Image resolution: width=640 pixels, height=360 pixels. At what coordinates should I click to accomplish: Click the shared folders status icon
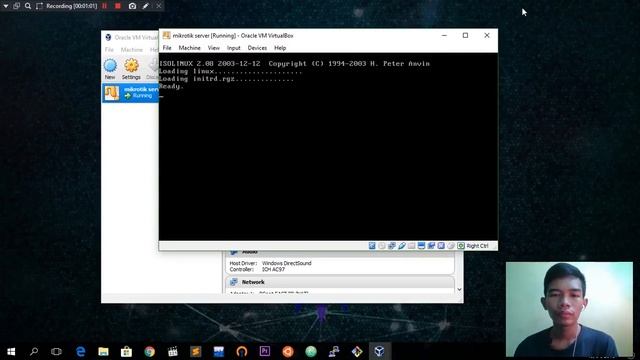click(411, 245)
